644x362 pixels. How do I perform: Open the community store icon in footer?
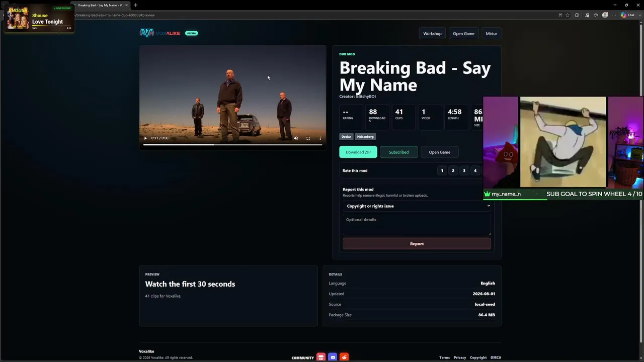pos(321,357)
